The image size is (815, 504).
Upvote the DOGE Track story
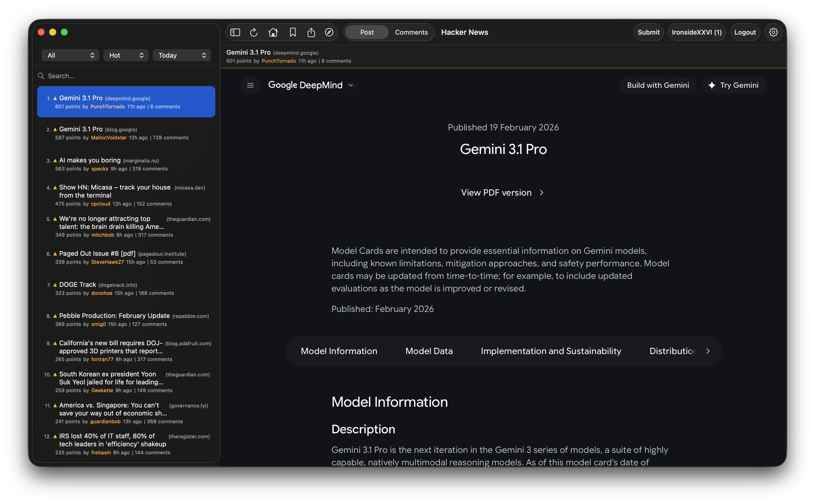pyautogui.click(x=55, y=285)
